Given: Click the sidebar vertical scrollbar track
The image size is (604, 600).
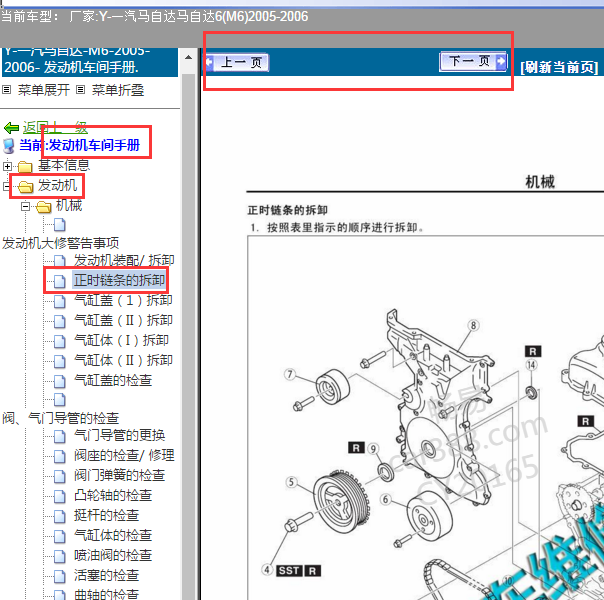Looking at the screenshot, I should (188, 335).
